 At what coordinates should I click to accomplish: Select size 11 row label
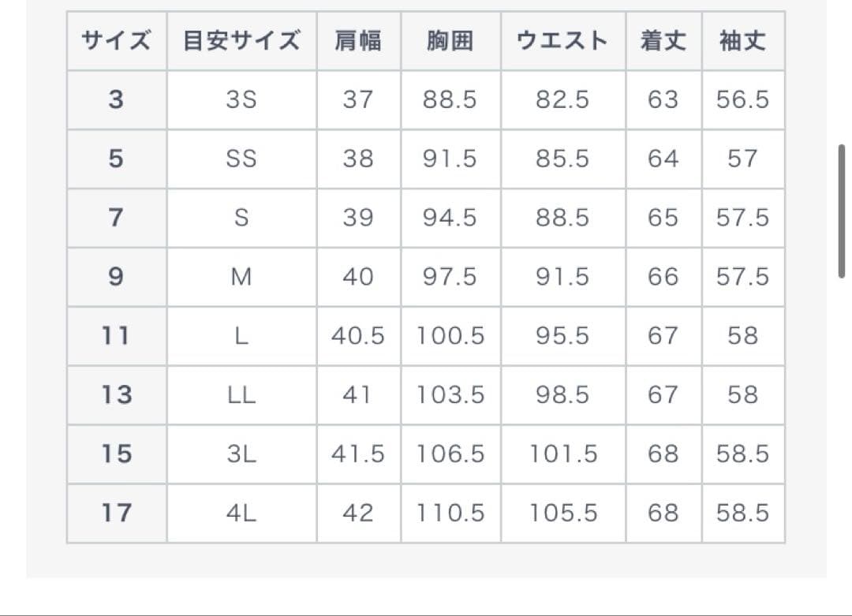coord(116,336)
